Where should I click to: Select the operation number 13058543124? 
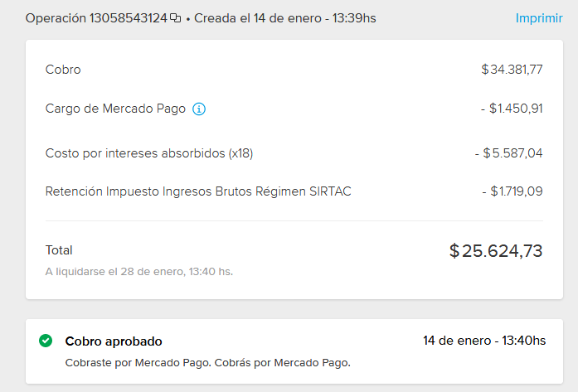tap(129, 18)
